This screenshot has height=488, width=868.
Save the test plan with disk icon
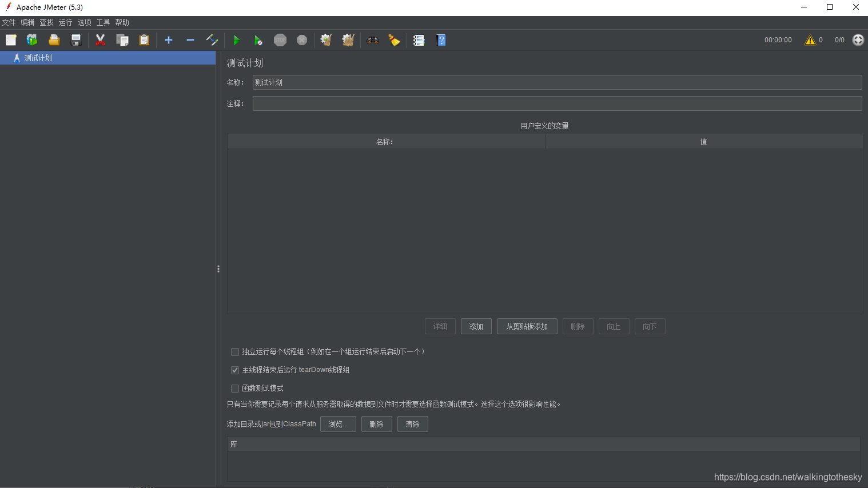point(76,40)
